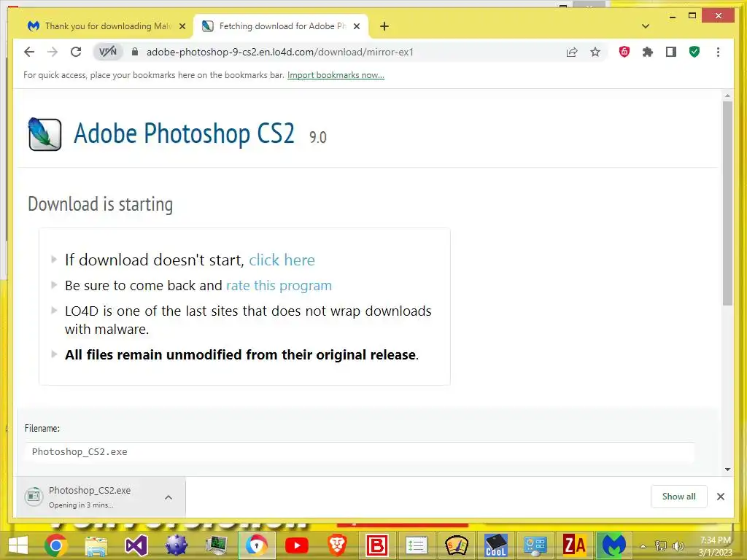Screen dimensions: 747x560
Task: Open ZoneAlarm from taskbar
Action: [574, 545]
